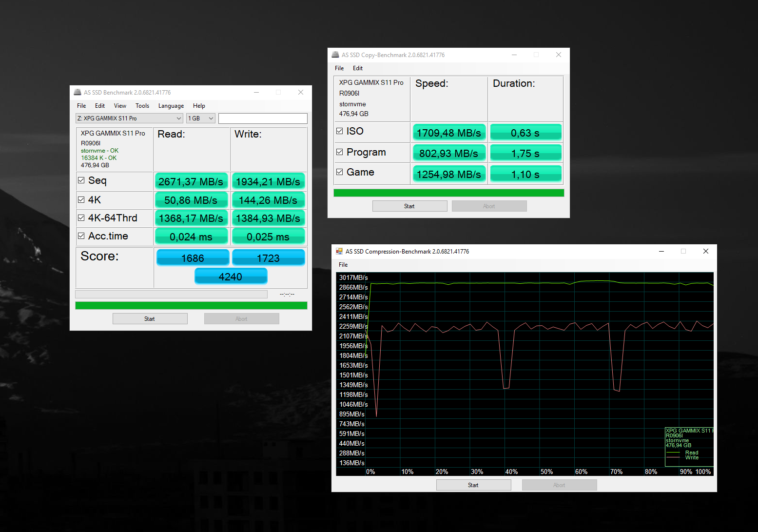Screen dimensions: 758x532
Task: Open the Help menu
Action: (x=199, y=106)
